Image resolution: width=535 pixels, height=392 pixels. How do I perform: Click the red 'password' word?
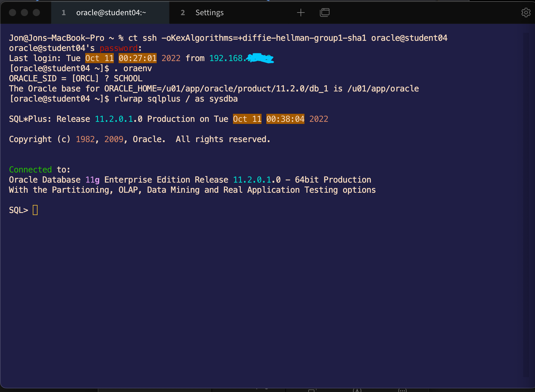click(119, 48)
